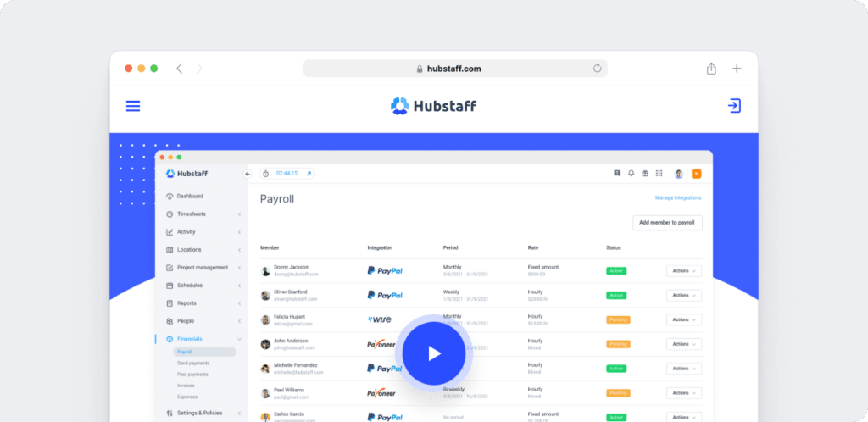Click Oliver Stanford member name

click(x=291, y=292)
